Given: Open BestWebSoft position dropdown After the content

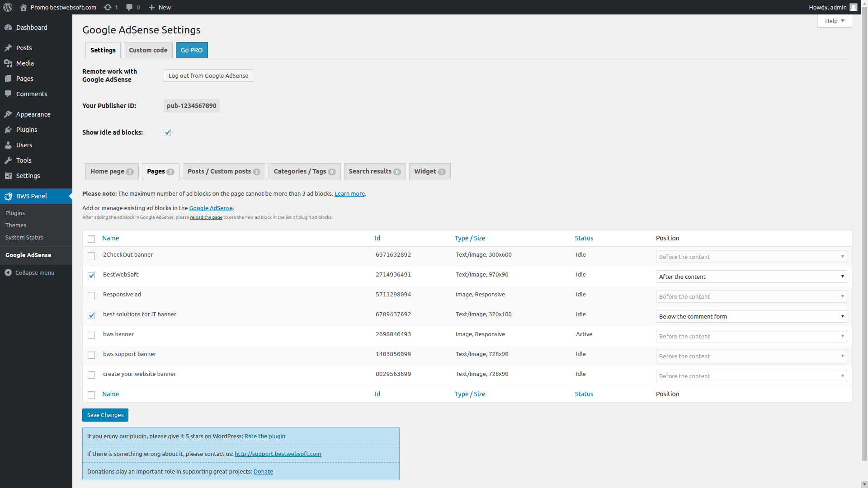Looking at the screenshot, I should pyautogui.click(x=751, y=277).
